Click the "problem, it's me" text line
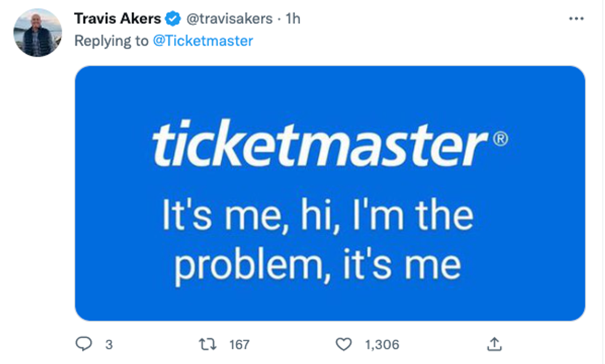The height and width of the screenshot is (364, 605). (317, 264)
